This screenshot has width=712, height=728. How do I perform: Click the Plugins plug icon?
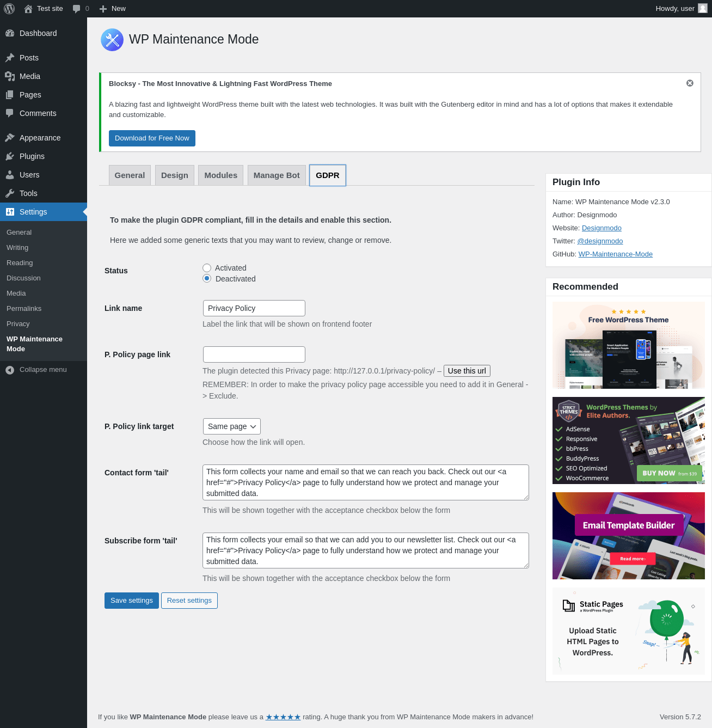[10, 156]
